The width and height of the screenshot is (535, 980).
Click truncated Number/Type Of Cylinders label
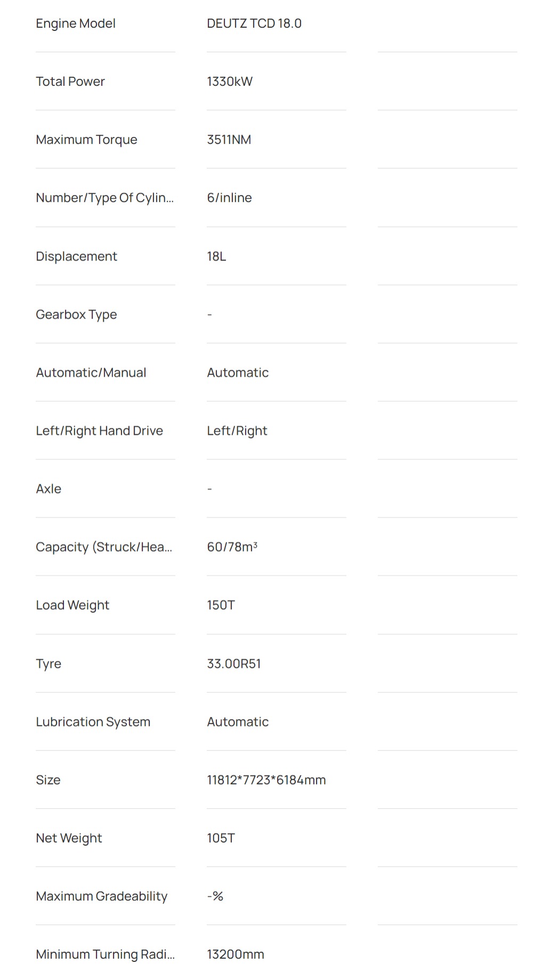[x=105, y=198]
